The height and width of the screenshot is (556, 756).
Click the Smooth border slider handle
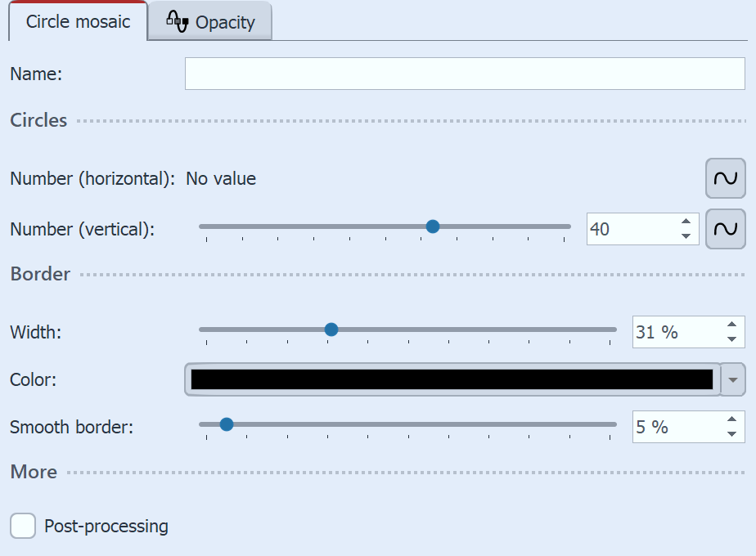[x=226, y=424]
